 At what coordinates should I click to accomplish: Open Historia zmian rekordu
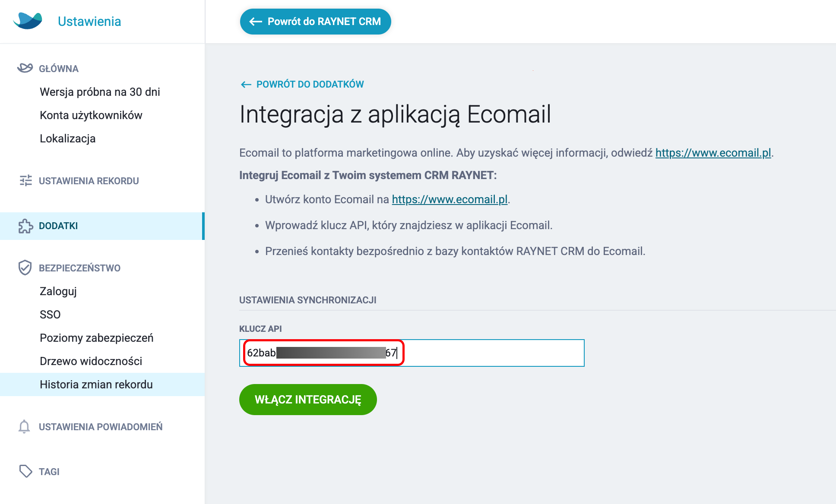[x=96, y=384]
